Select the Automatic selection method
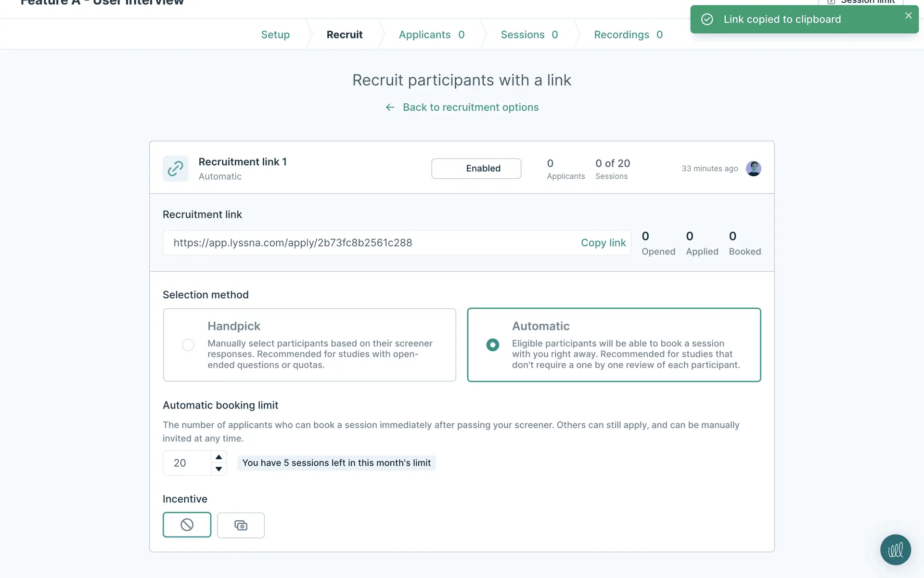This screenshot has height=578, width=924. tap(493, 345)
